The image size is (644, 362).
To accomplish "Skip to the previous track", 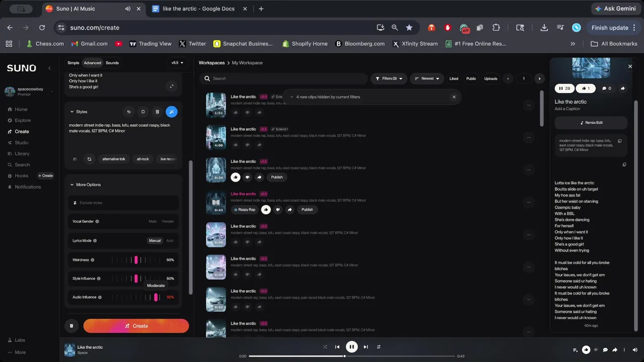I will [x=338, y=347].
